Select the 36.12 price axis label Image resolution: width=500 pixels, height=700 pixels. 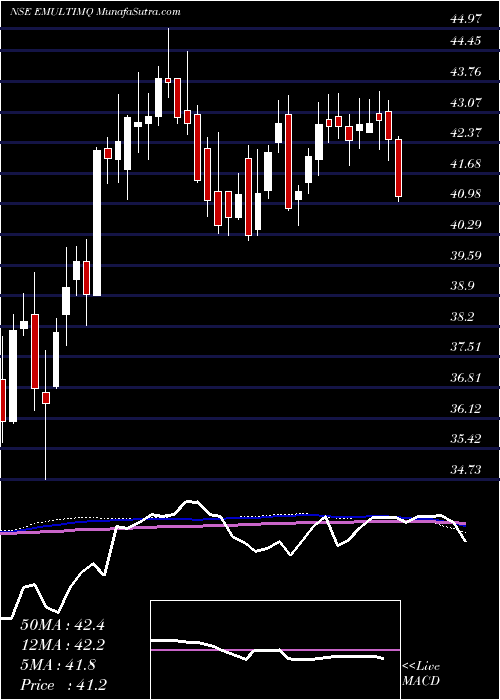466,408
